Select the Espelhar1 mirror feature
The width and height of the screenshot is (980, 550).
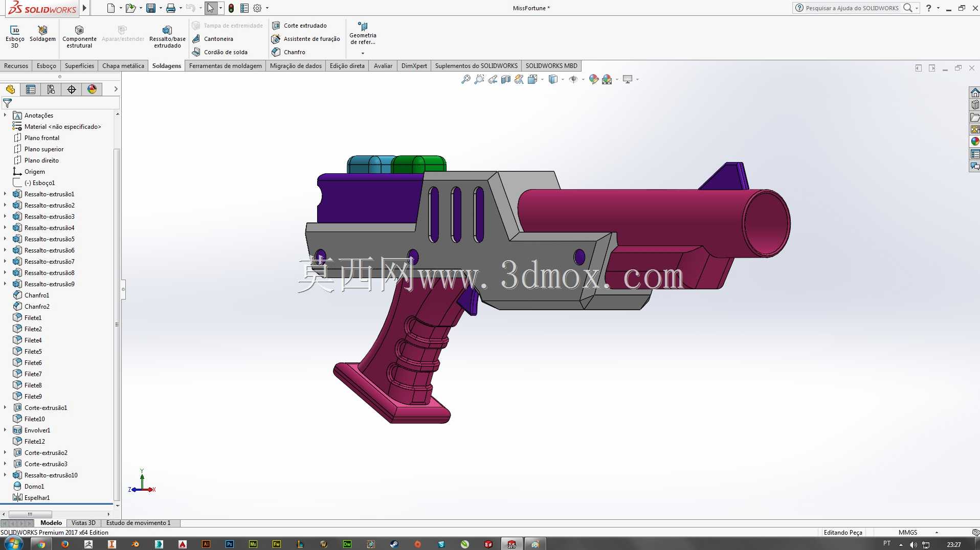pyautogui.click(x=37, y=497)
